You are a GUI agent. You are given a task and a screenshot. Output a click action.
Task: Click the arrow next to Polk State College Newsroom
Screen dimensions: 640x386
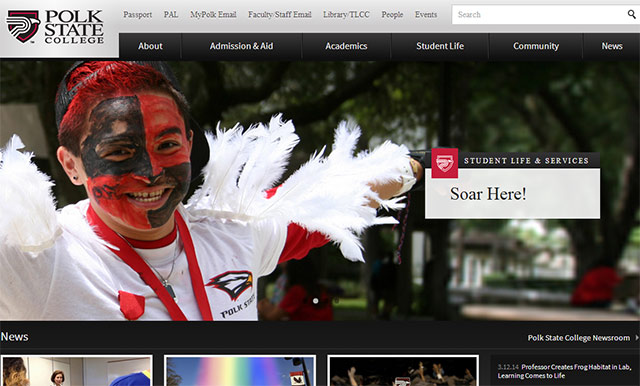point(637,338)
